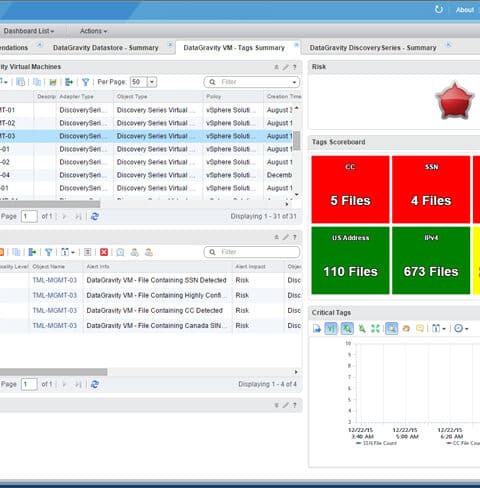This screenshot has height=488, width=480.
Task: Click the page number field in VM list pager
Action: click(x=29, y=217)
